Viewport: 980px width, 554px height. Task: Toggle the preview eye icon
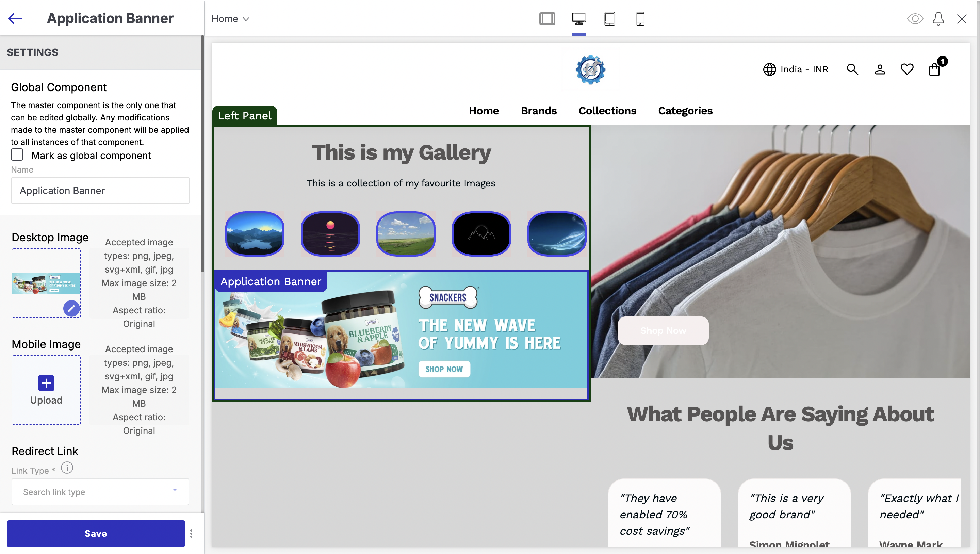click(915, 19)
